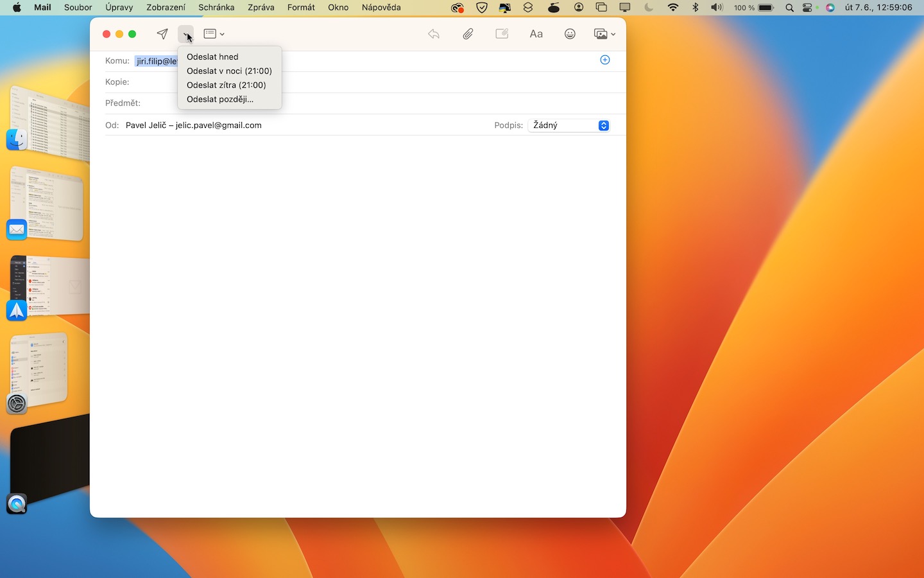Click the Mail envelope icon in Stage Manager
924x578 pixels.
coord(17,229)
